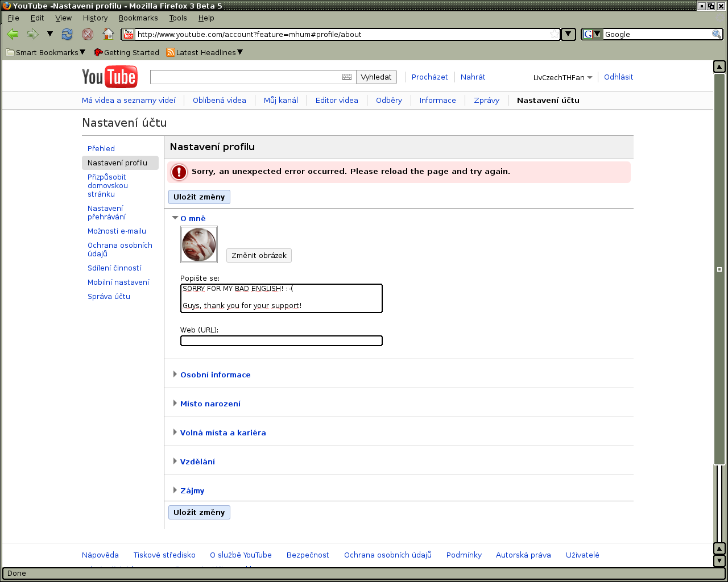This screenshot has width=728, height=582.
Task: Click the URL address field
Action: 342,34
